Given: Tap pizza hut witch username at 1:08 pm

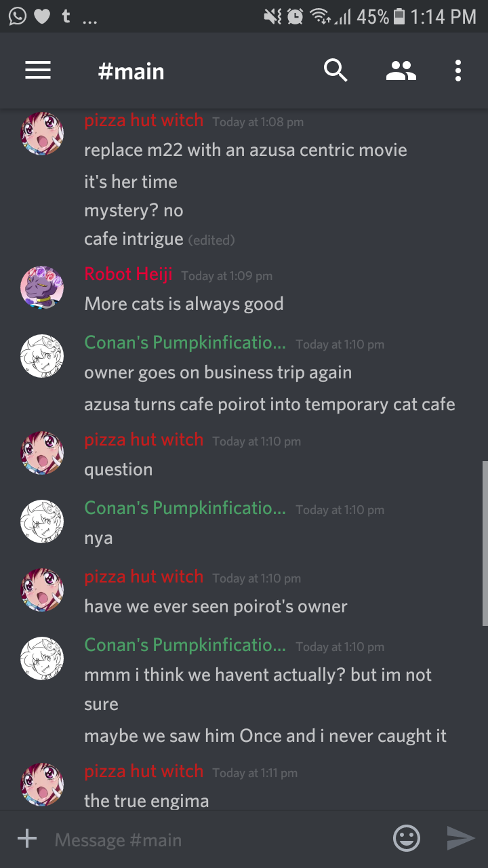Looking at the screenshot, I should pos(144,120).
